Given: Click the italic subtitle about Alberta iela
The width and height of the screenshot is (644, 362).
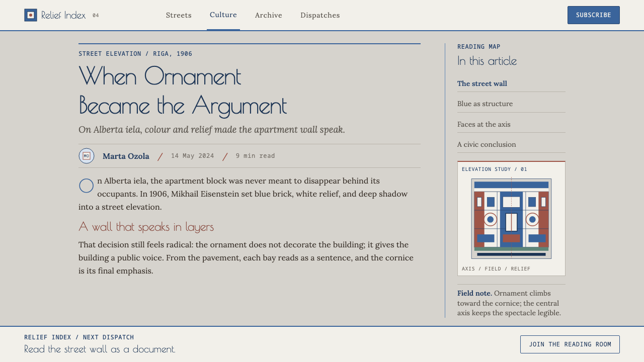Looking at the screenshot, I should tap(212, 130).
